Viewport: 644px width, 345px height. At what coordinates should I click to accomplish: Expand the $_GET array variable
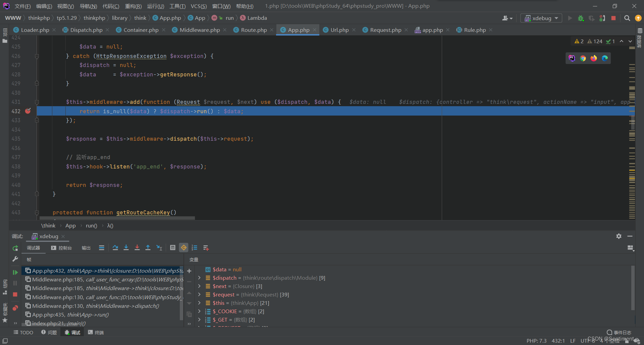click(200, 320)
